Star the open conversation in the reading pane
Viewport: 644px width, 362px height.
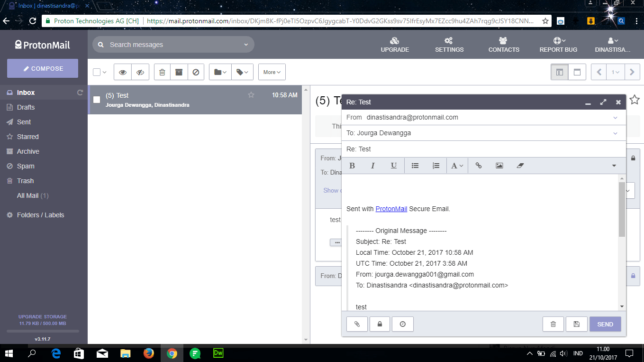coord(635,100)
